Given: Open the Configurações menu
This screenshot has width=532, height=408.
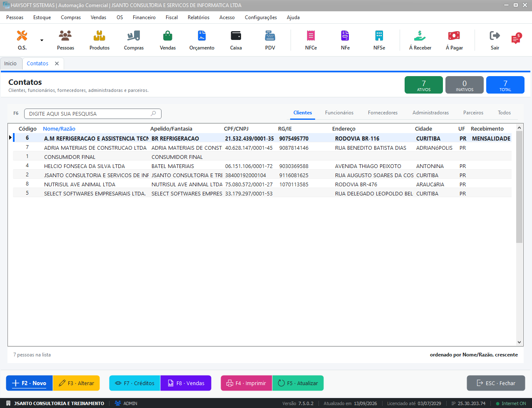Looking at the screenshot, I should 261,17.
